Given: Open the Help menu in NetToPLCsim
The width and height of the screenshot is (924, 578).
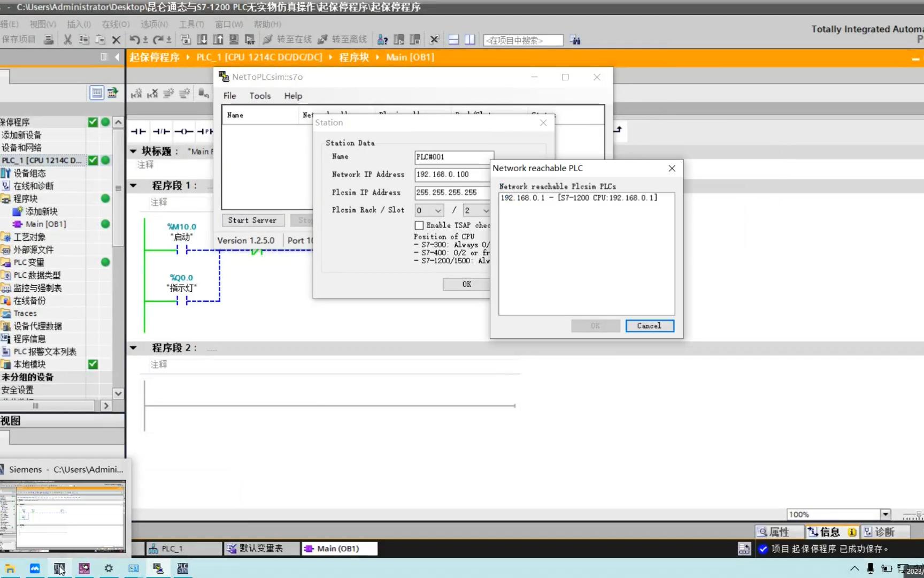Looking at the screenshot, I should point(293,96).
